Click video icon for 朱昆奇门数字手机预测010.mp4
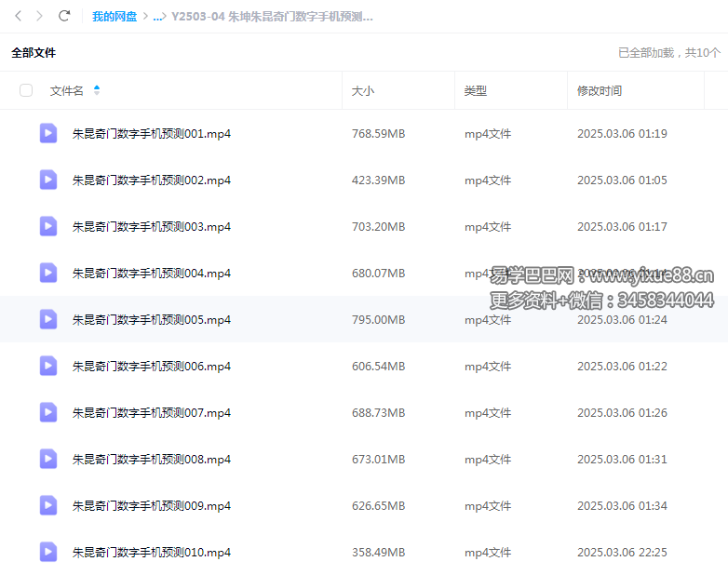 tap(48, 552)
